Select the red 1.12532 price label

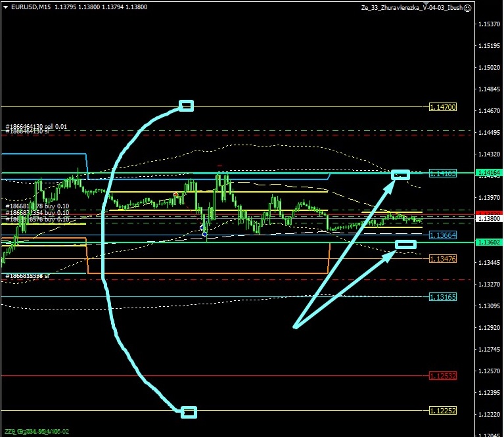coord(442,376)
